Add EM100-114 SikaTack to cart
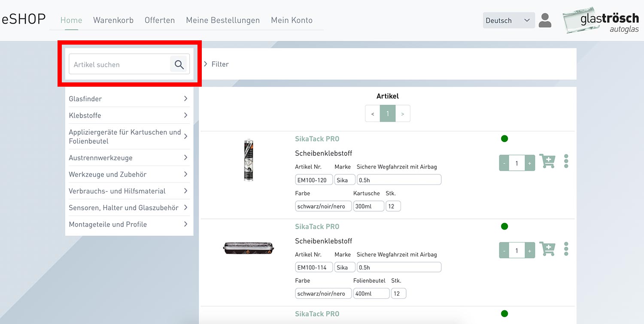The image size is (644, 324). click(547, 249)
